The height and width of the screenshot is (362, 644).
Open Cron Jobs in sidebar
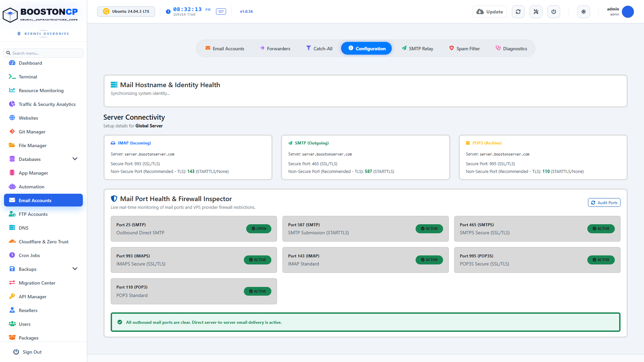coord(43,255)
